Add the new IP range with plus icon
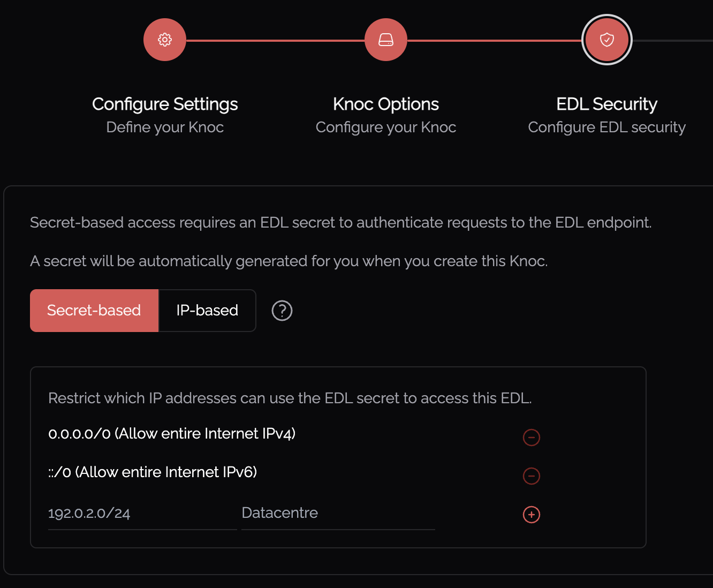The height and width of the screenshot is (588, 713). tap(532, 515)
